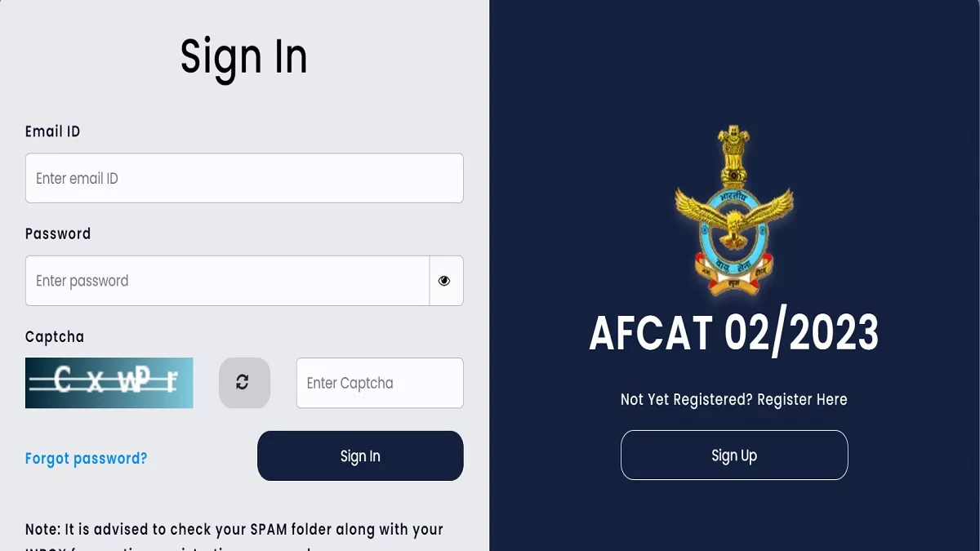Select the Email ID label

pos(52,131)
